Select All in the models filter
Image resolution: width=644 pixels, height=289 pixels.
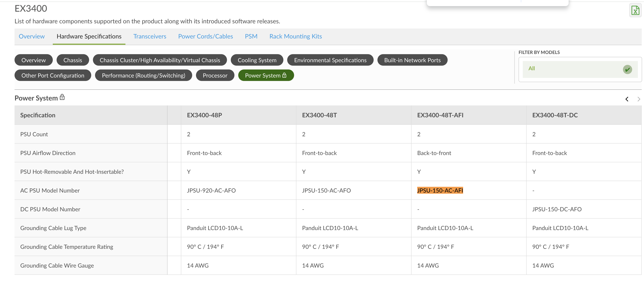pos(580,69)
